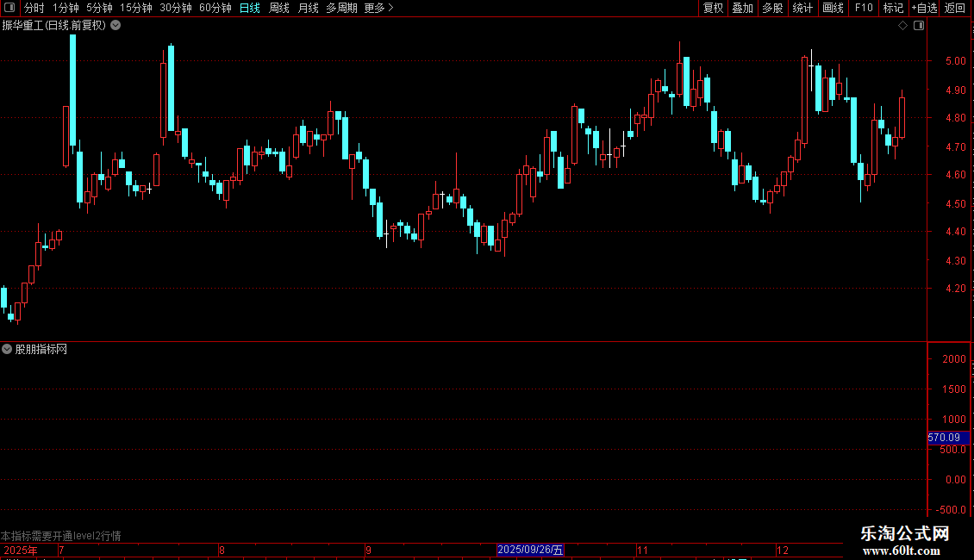Switch to 日线 daily chart
974x560 pixels.
[x=250, y=8]
